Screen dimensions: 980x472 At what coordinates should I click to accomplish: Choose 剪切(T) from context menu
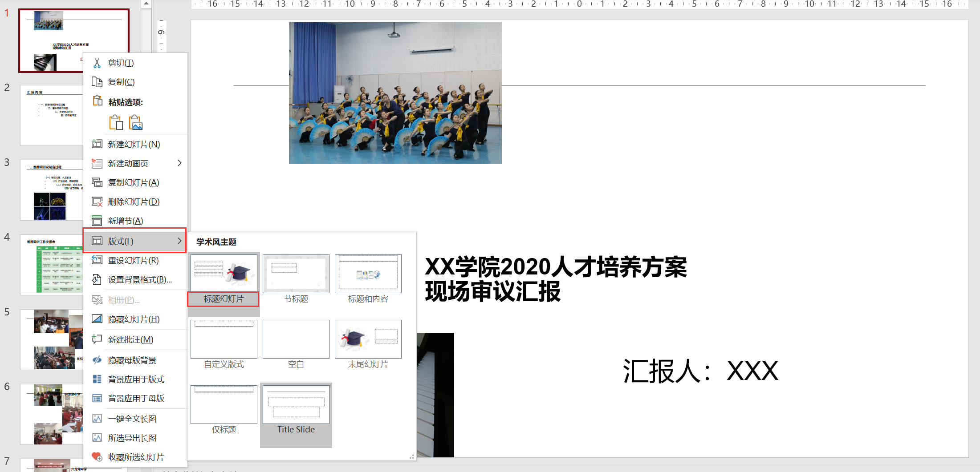click(x=135, y=63)
